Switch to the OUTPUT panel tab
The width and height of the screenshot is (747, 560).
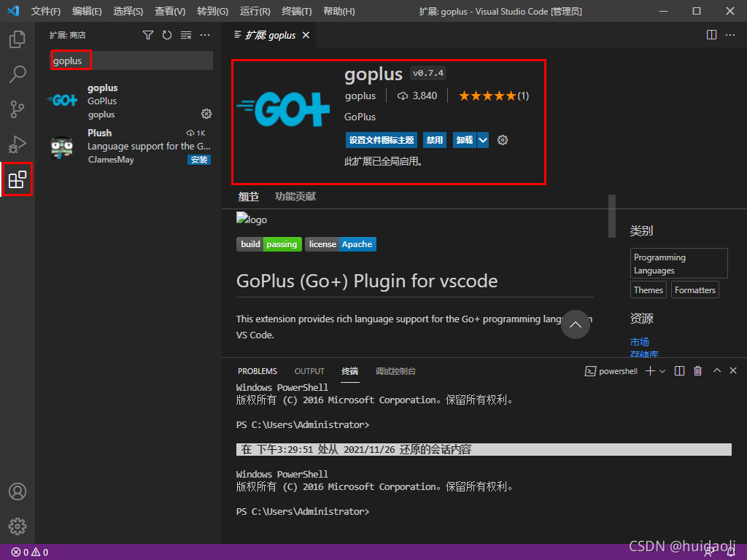tap(309, 371)
